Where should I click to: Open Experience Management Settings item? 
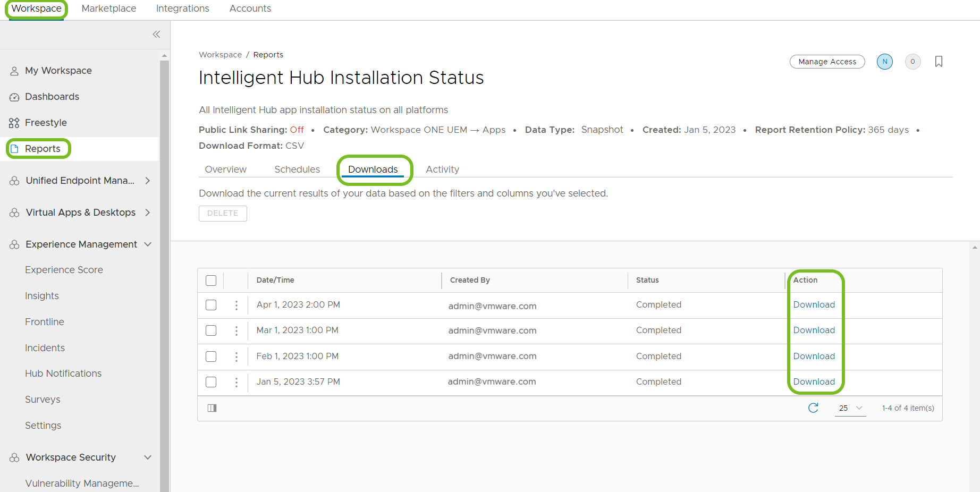(x=43, y=426)
